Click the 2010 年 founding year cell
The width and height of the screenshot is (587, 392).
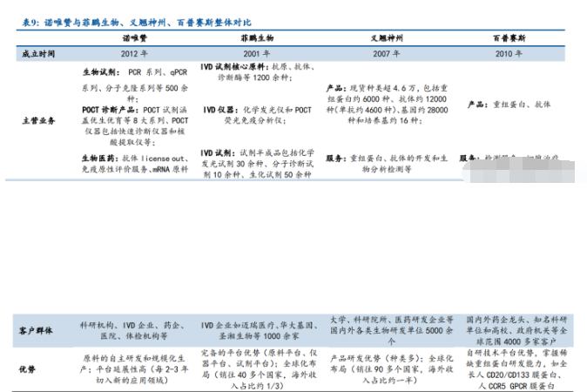[509, 54]
